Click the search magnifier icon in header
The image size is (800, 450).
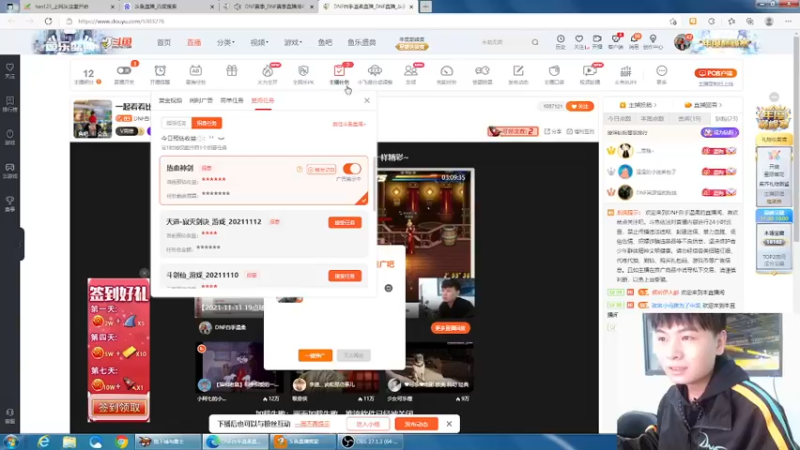tap(535, 42)
